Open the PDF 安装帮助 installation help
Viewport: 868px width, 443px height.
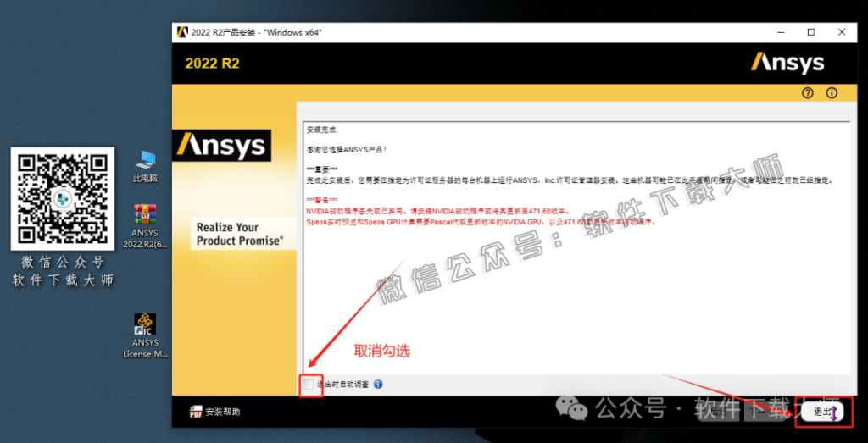(x=214, y=412)
